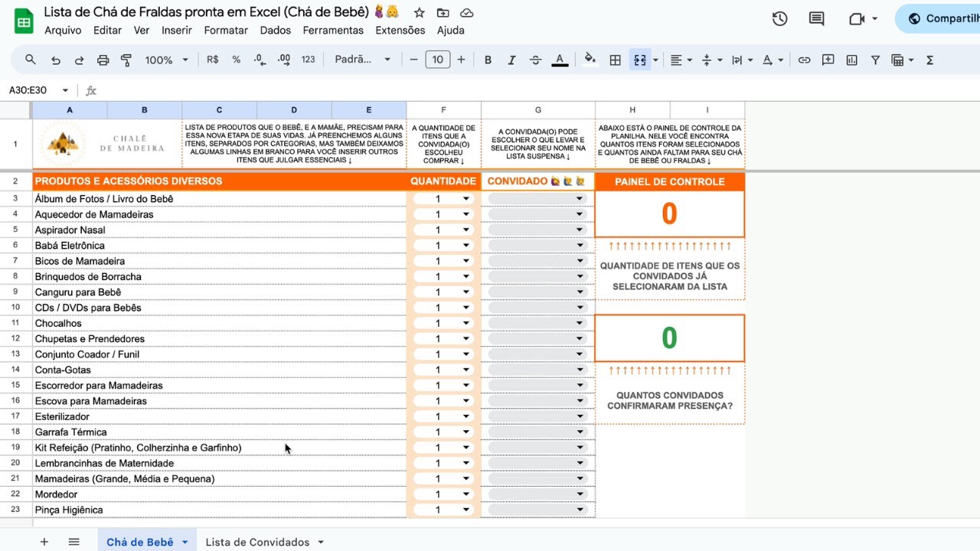Open version history clock icon
Screen dimensions: 980x551
point(779,19)
